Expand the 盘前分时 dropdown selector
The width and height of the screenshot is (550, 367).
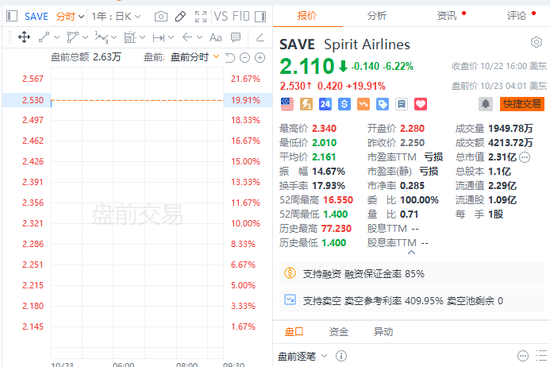pos(195,57)
